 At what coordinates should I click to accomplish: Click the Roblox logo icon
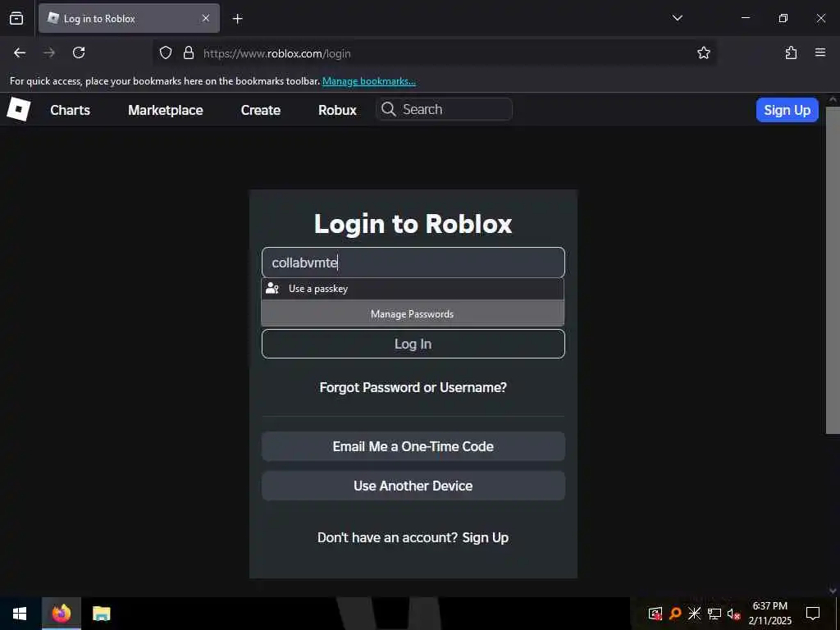click(19, 109)
